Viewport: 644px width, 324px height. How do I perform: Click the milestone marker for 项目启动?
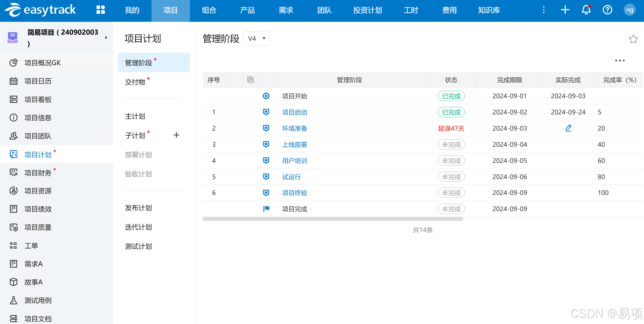coord(266,112)
